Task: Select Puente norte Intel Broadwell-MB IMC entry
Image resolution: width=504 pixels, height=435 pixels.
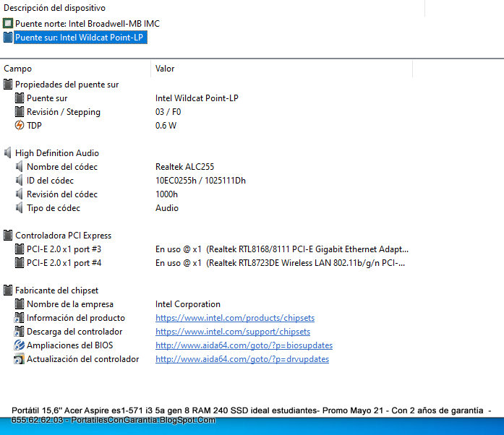Action: (87, 24)
